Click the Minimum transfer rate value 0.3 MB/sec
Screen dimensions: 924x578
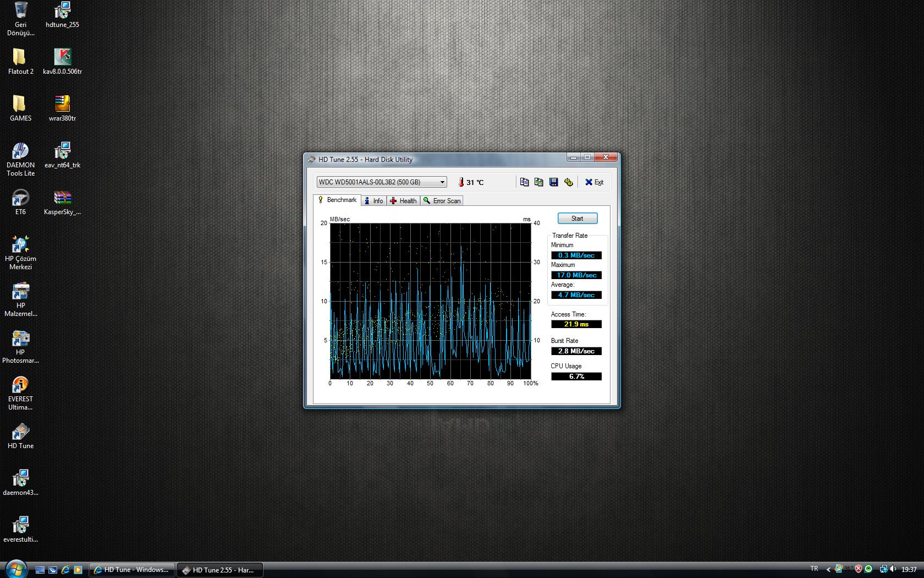576,255
